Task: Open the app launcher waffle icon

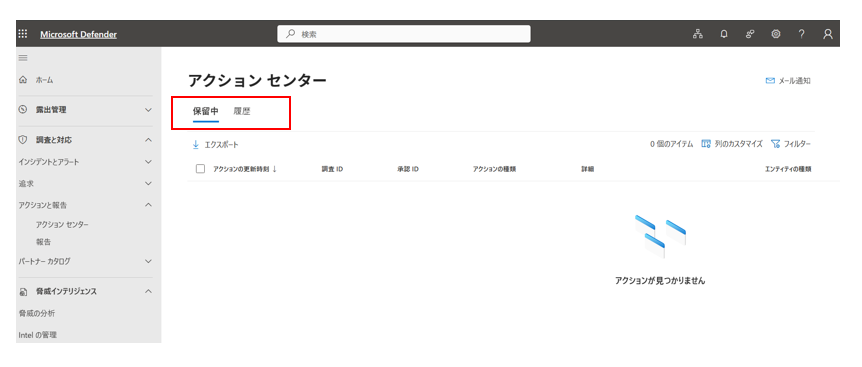Action: coord(23,34)
